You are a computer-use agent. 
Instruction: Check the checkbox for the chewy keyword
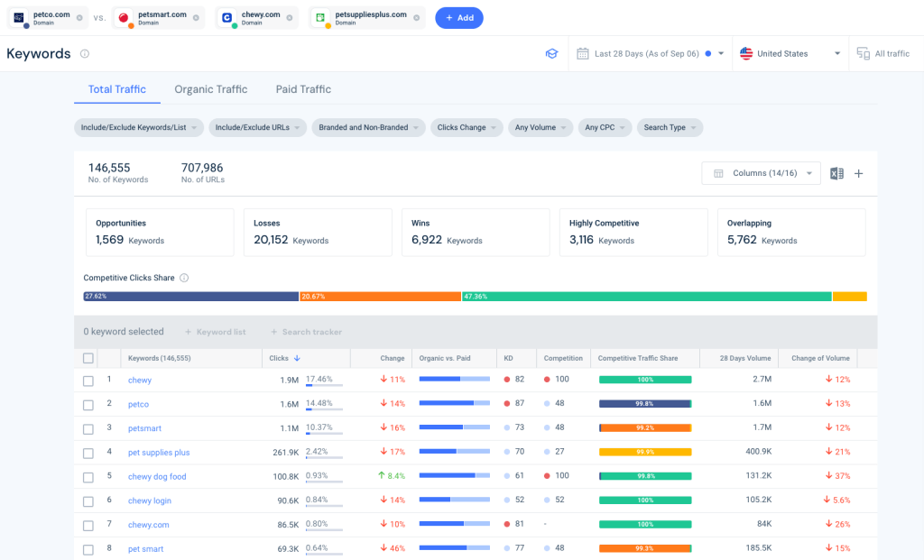(x=88, y=380)
